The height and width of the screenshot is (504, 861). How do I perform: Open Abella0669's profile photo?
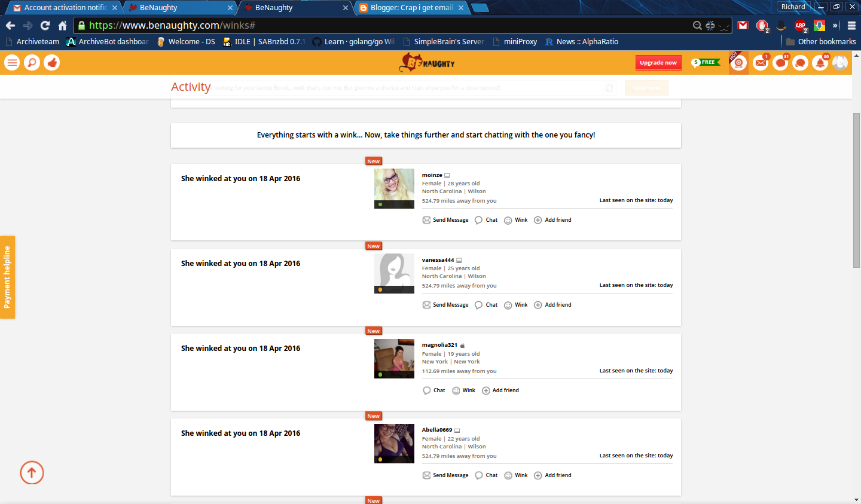(394, 444)
